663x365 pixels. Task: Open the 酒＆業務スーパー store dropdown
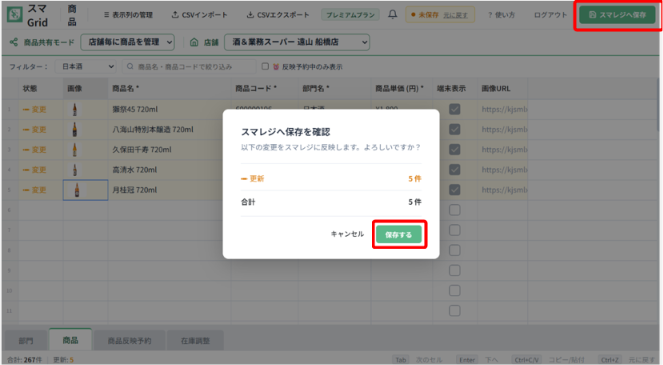297,42
